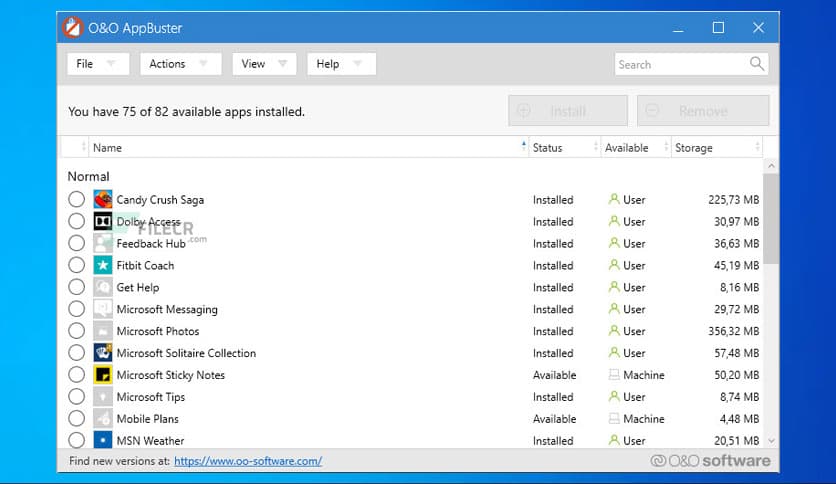This screenshot has width=836, height=484.
Task: Click the Normal group heading
Action: pyautogui.click(x=89, y=176)
